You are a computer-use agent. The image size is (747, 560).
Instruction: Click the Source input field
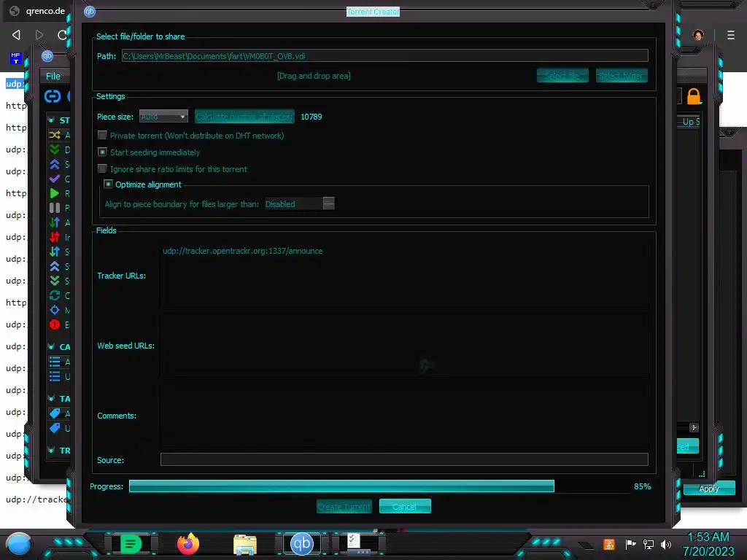pyautogui.click(x=404, y=459)
